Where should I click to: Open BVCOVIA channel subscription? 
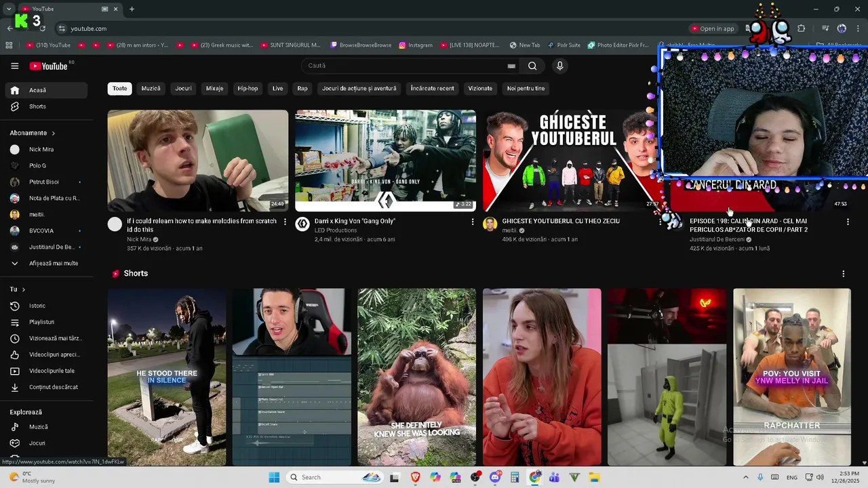[46, 230]
